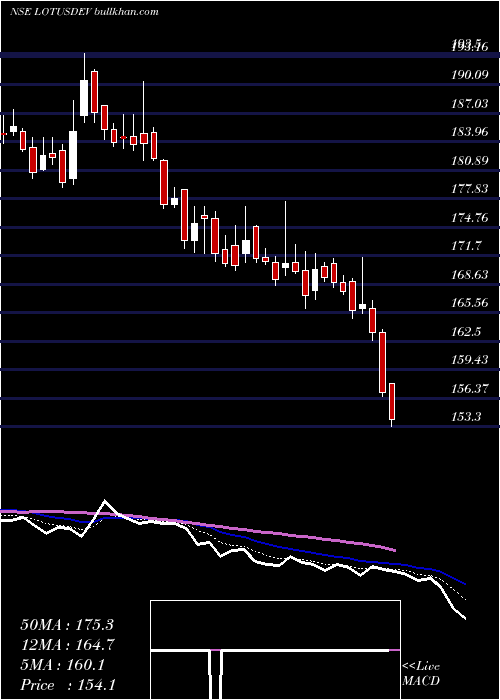500x700 pixels.
Task: Click the 162.5 price axis label
Action: point(466,332)
